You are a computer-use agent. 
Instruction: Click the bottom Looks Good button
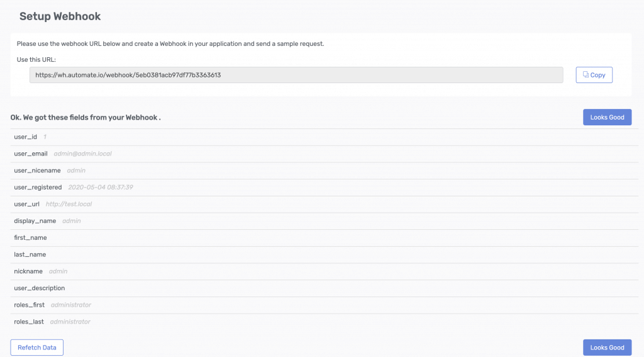[607, 348]
